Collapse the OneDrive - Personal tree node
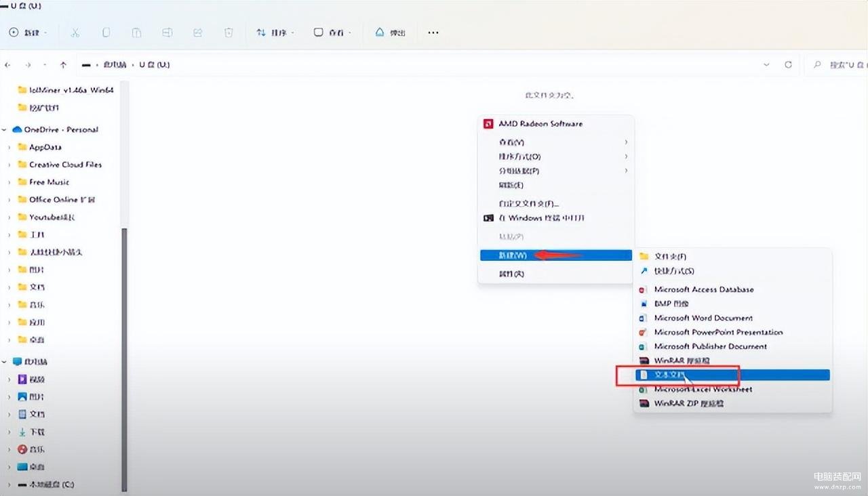The width and height of the screenshot is (868, 496). 5,129
